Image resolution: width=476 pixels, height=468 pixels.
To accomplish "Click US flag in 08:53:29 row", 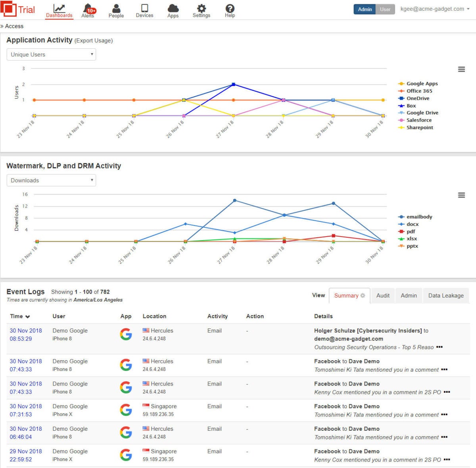I will coord(146,330).
